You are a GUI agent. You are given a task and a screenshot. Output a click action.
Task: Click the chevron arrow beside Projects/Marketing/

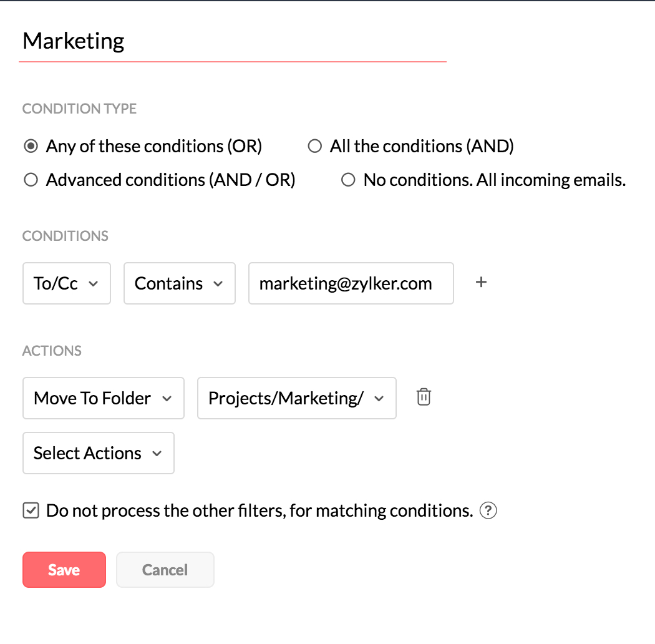[379, 399]
